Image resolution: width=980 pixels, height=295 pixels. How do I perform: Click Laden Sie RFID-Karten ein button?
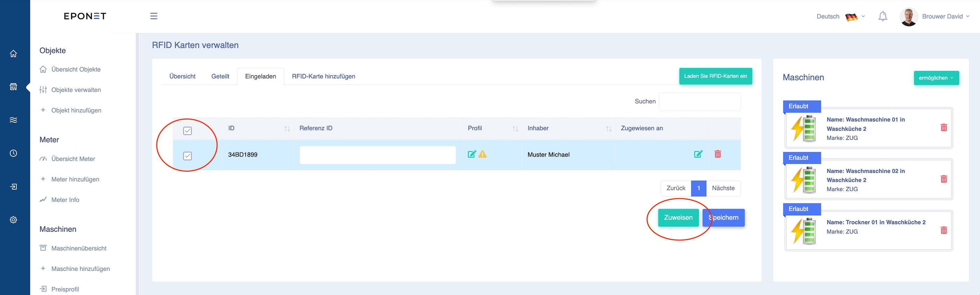715,76
